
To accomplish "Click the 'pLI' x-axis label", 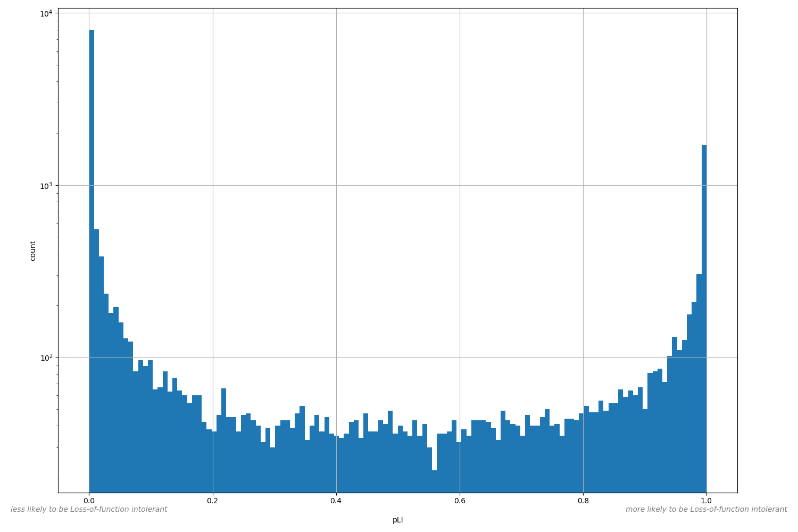I will (397, 520).
